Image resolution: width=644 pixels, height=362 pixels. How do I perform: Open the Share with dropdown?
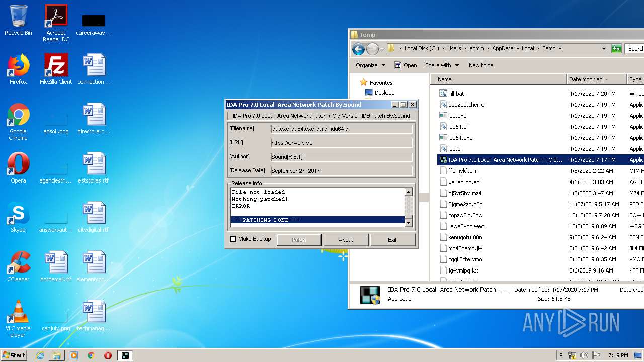click(x=442, y=65)
